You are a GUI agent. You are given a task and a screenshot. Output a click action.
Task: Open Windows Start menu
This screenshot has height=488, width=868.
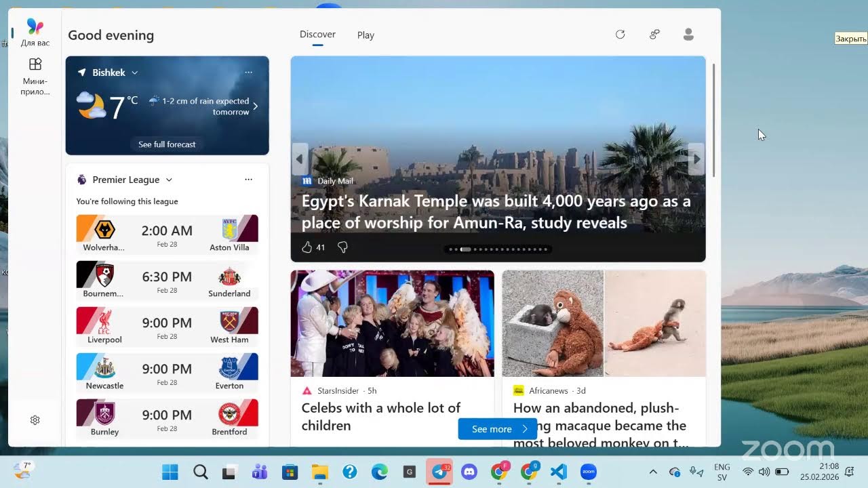coord(170,472)
